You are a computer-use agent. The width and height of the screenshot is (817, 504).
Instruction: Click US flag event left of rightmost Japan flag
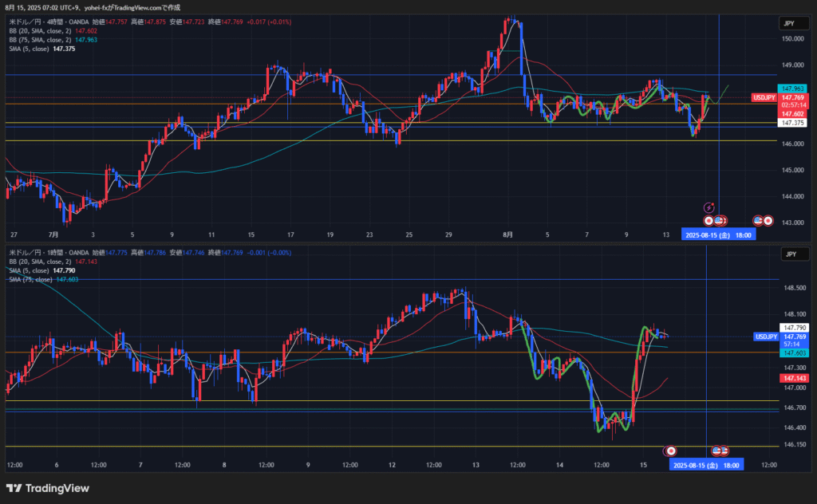(x=758, y=221)
